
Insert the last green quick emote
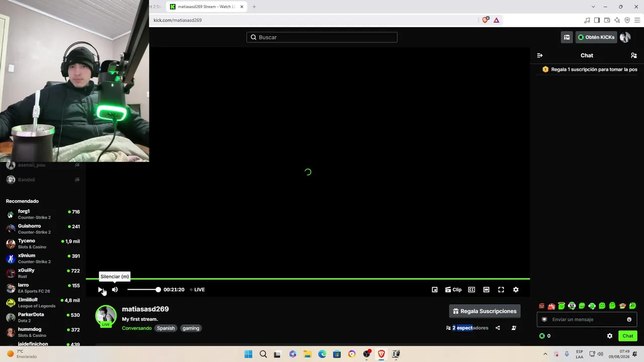point(632,306)
